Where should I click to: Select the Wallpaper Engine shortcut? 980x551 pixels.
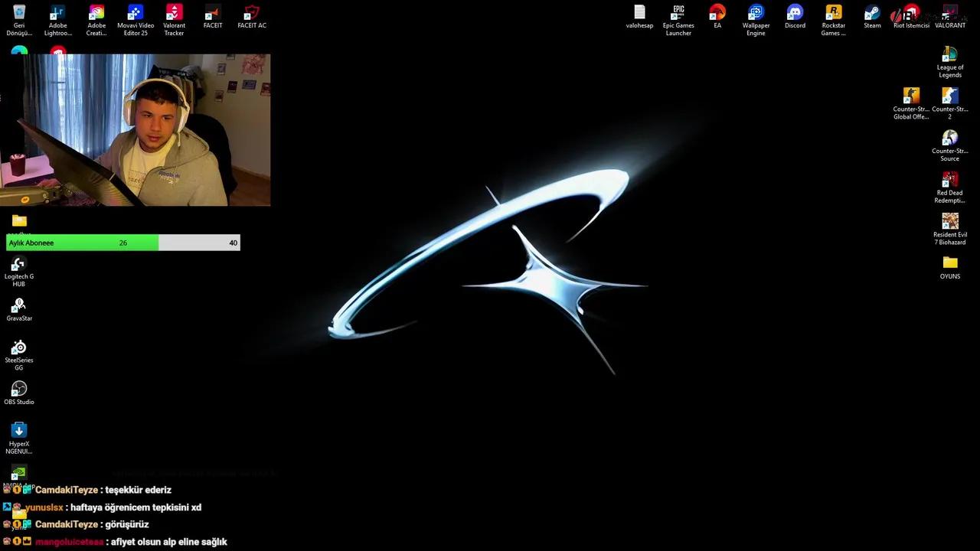(x=756, y=14)
